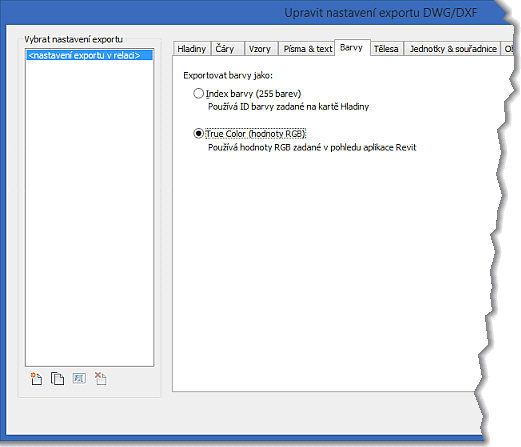The width and height of the screenshot is (521, 447).
Task: Open the Jednotky & souřadnice tab
Action: coord(453,49)
